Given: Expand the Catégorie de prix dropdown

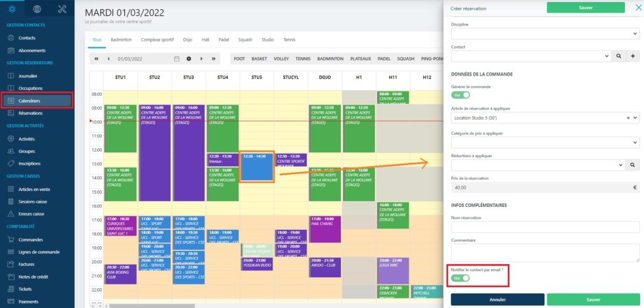Looking at the screenshot, I should tap(545, 142).
